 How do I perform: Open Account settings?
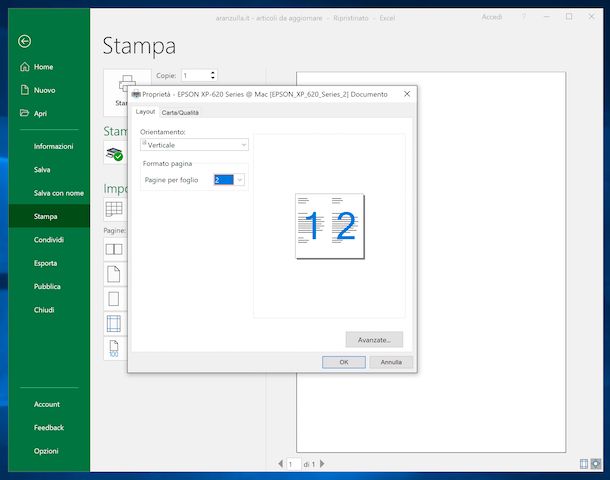[x=49, y=404]
